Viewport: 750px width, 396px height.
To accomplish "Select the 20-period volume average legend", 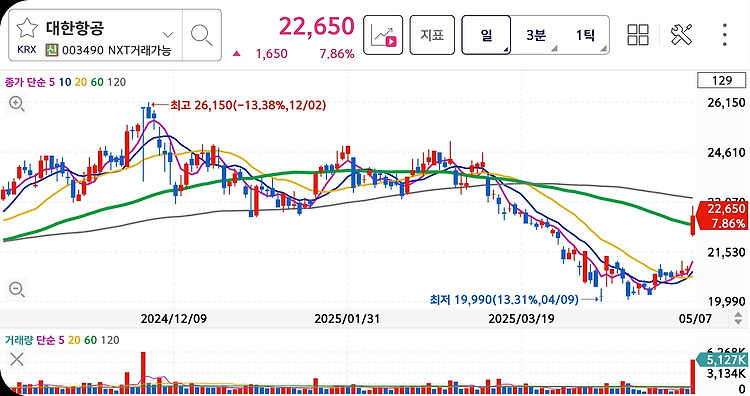I will (74, 340).
